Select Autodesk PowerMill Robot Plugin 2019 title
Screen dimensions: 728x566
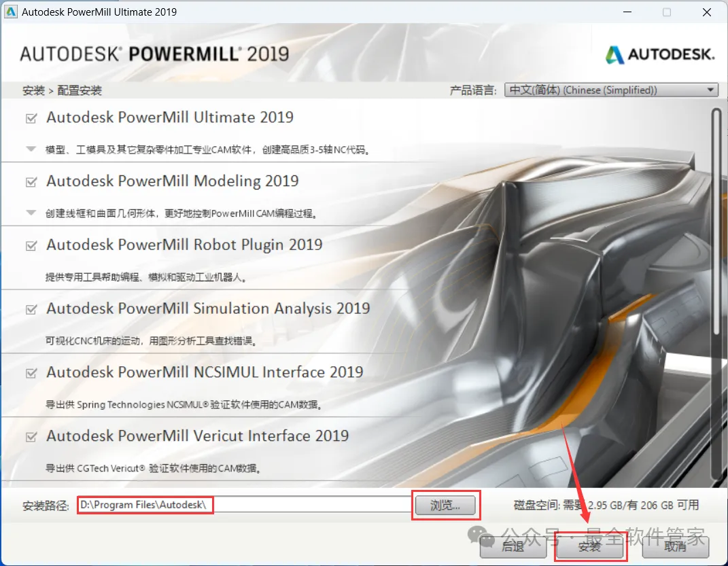[184, 245]
